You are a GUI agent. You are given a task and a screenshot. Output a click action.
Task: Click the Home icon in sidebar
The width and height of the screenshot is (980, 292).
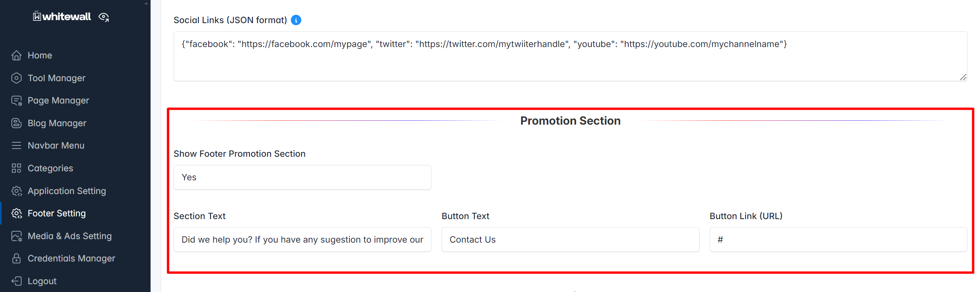16,56
